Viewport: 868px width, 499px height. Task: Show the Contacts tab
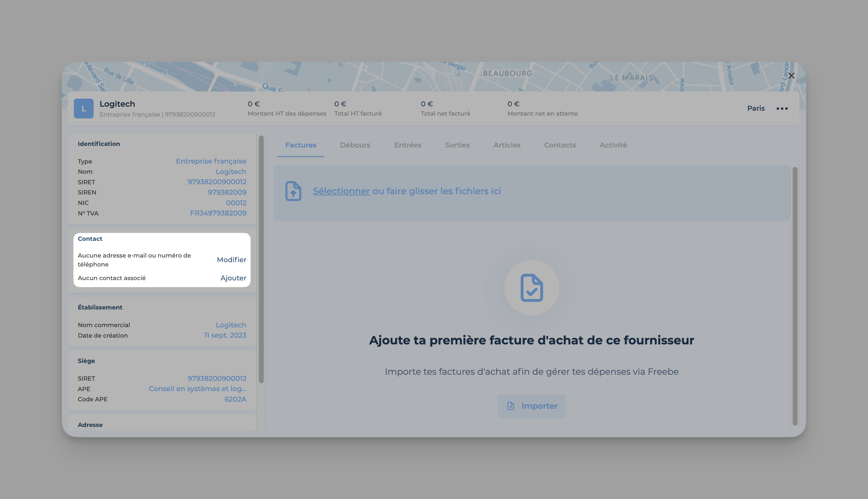tap(560, 145)
